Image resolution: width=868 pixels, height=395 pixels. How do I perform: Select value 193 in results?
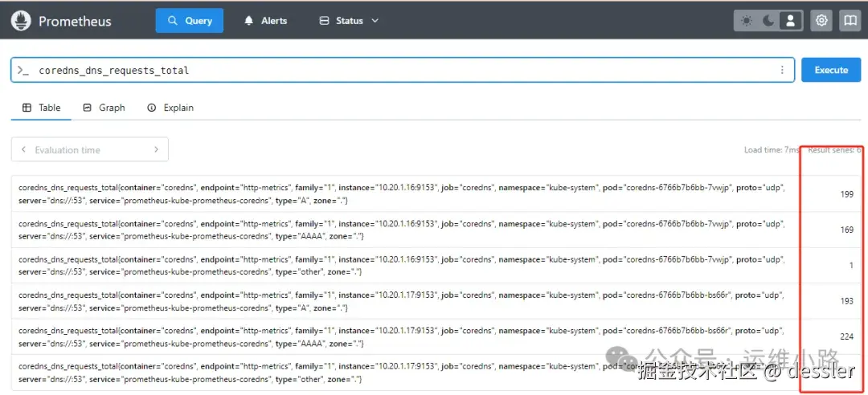846,301
